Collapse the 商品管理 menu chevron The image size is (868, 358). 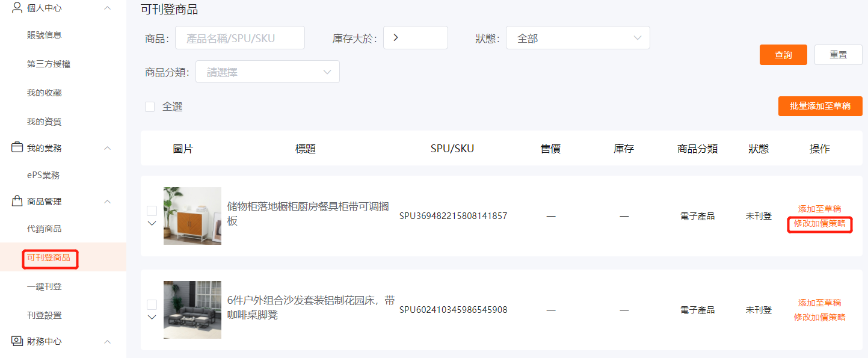pyautogui.click(x=108, y=202)
